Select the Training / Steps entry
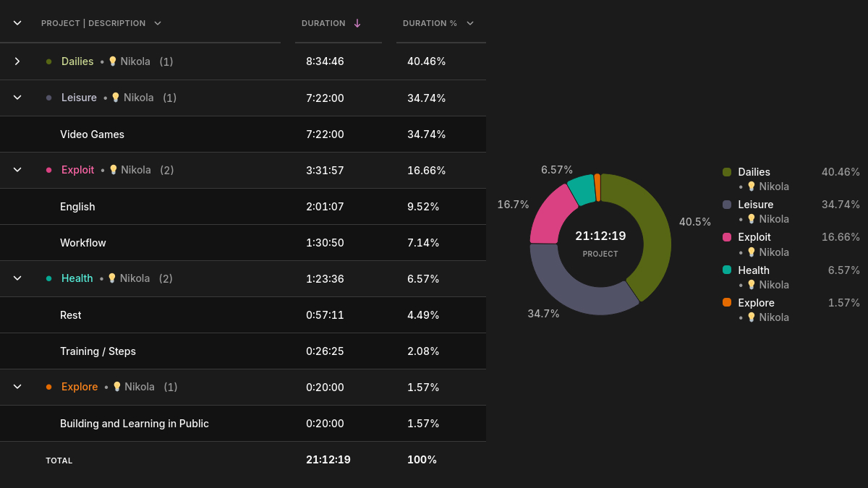 (x=98, y=351)
